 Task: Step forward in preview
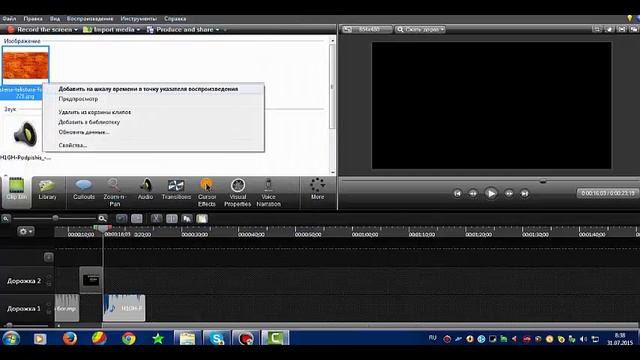(x=509, y=193)
